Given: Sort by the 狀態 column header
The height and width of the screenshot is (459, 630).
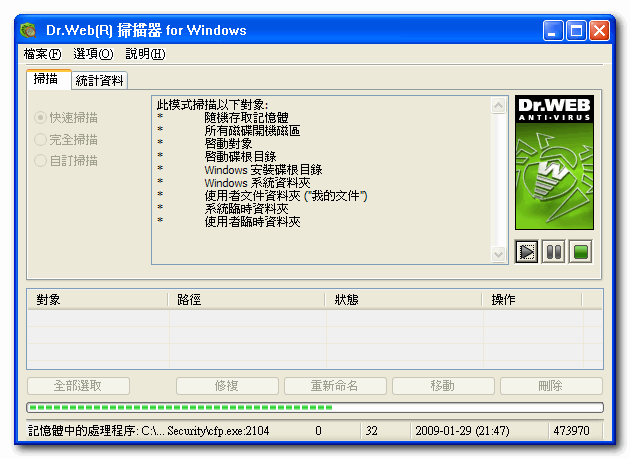Looking at the screenshot, I should [403, 300].
